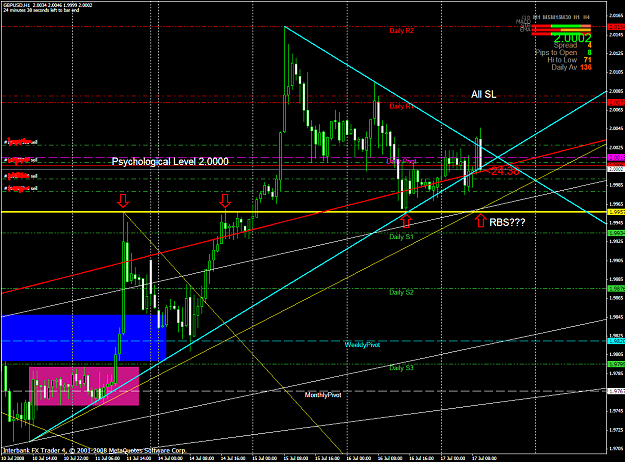Click the yellow 1.9957 price axis tag
This screenshot has height=462, width=625.
pyautogui.click(x=615, y=212)
